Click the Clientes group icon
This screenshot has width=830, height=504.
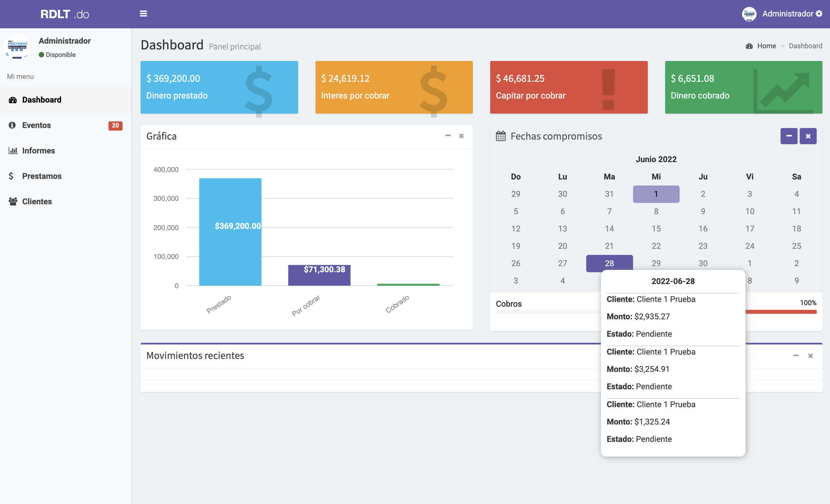[13, 201]
